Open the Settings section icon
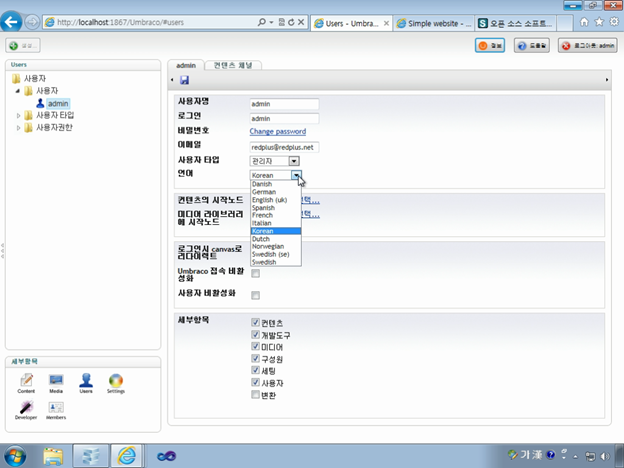 click(116, 384)
